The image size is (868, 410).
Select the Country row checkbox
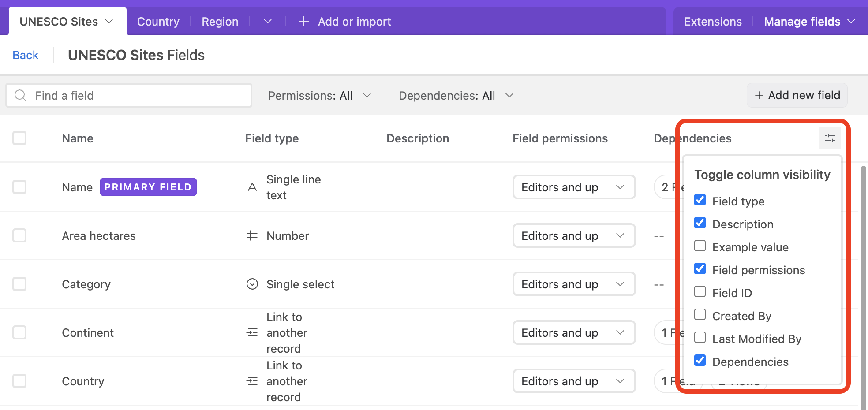(19, 381)
